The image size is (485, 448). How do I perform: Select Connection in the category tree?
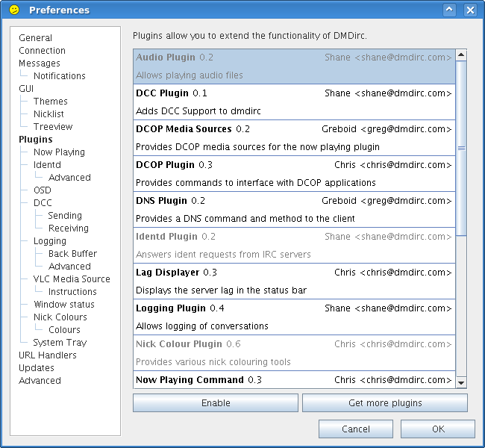click(x=42, y=51)
